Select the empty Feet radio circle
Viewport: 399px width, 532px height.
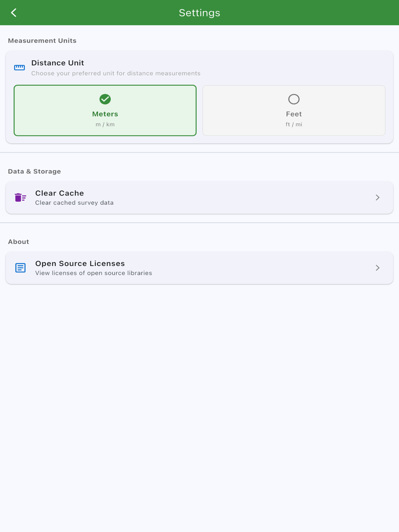pyautogui.click(x=294, y=99)
